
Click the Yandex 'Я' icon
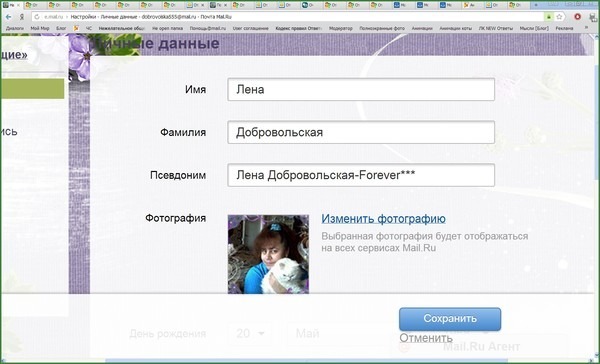[22, 17]
